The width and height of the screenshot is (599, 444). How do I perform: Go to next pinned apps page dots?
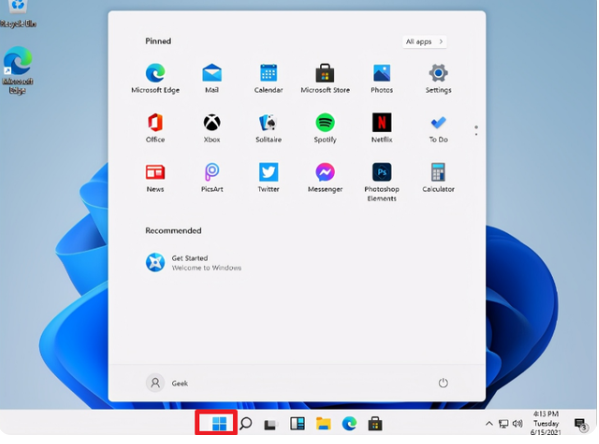click(476, 130)
